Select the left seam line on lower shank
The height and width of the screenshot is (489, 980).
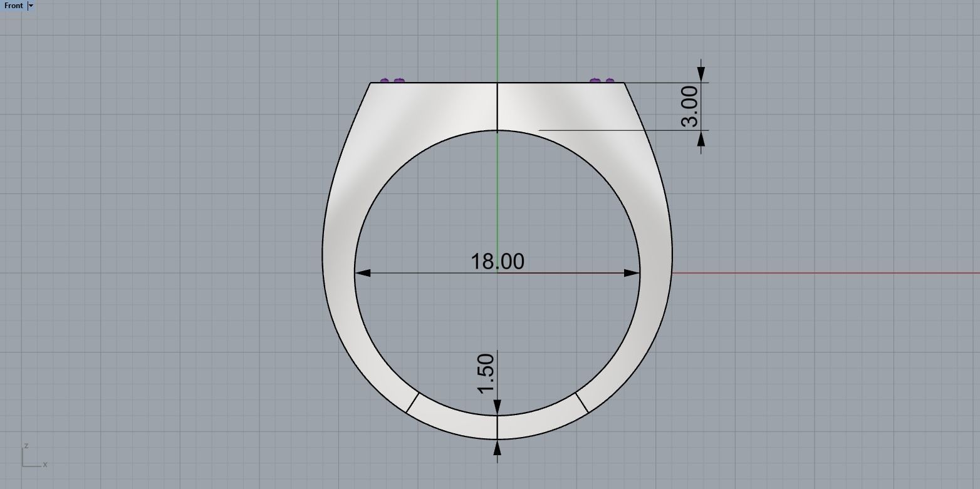tap(412, 403)
